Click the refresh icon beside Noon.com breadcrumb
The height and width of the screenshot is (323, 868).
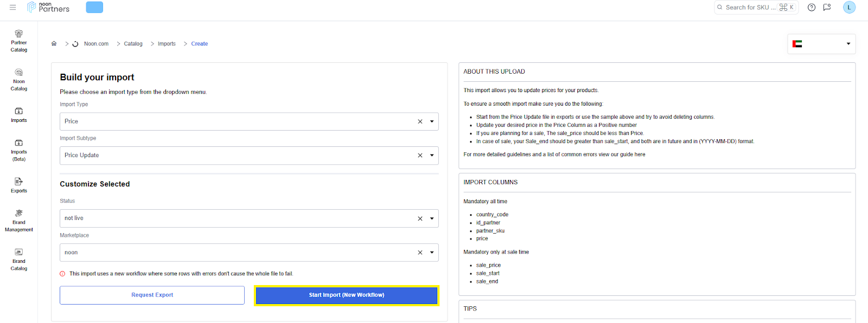(x=75, y=44)
